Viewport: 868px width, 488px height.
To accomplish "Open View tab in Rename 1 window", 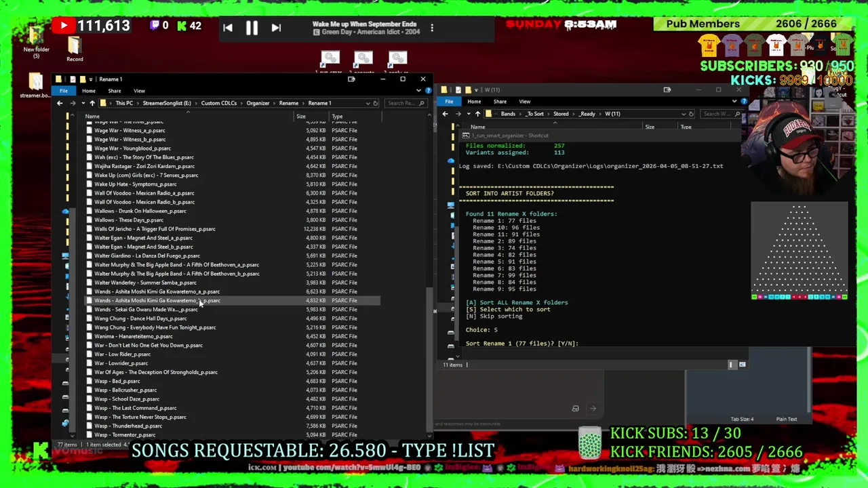I will [139, 91].
